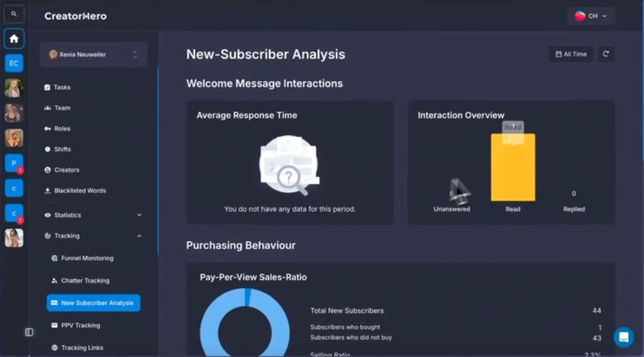
Task: Click the Tracking Links globe icon
Action: [54, 348]
